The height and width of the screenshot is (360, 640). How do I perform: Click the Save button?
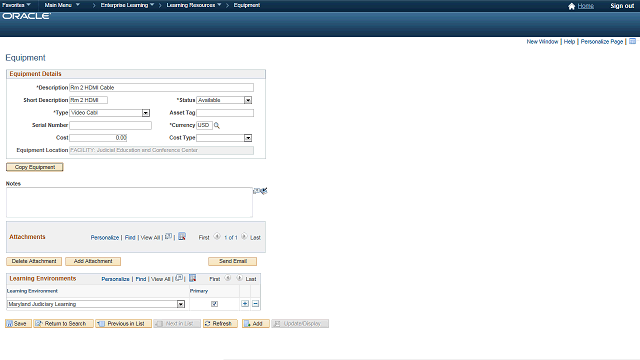18,324
